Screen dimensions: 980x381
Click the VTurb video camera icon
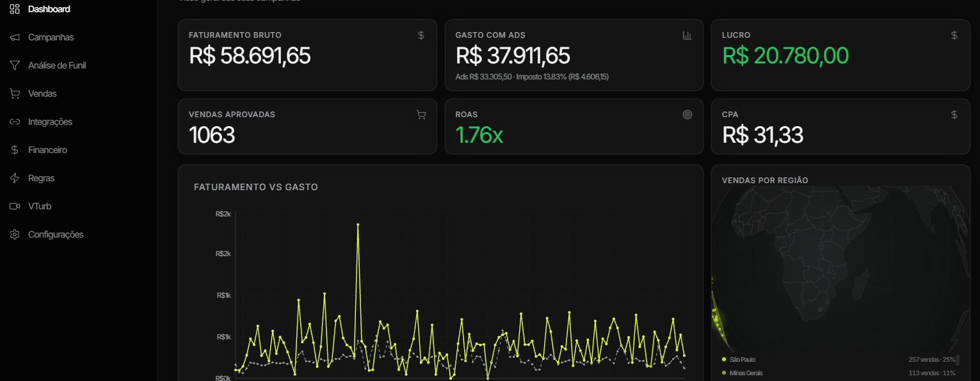point(15,206)
